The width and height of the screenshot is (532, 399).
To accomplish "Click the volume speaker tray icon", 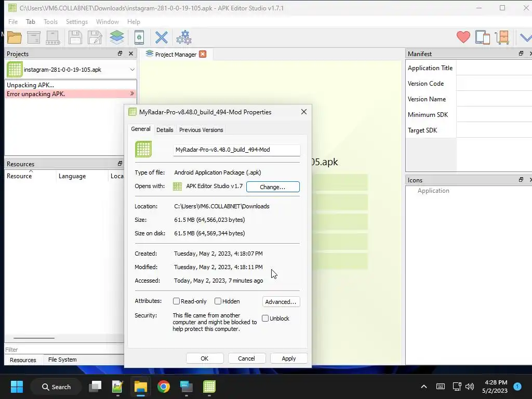I will pos(470,387).
